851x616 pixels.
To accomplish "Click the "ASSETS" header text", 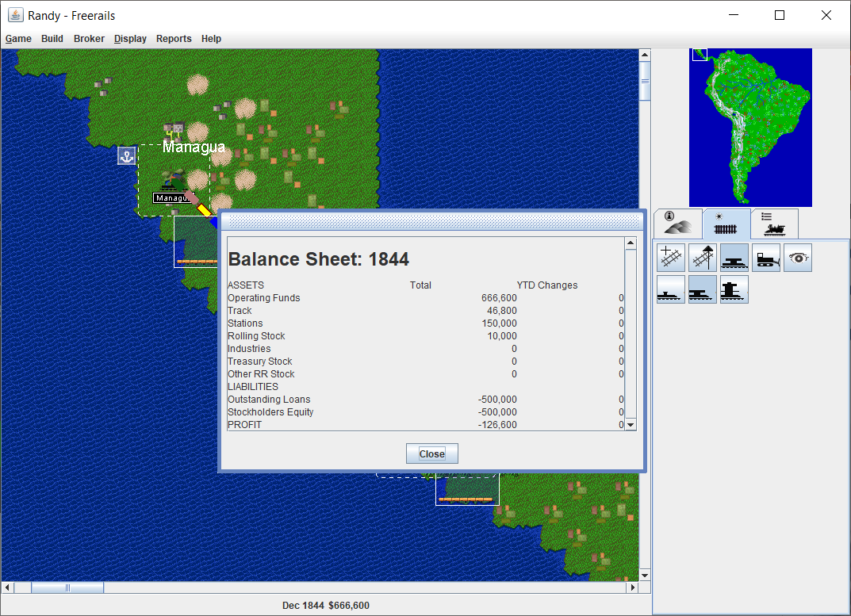I will 246,285.
